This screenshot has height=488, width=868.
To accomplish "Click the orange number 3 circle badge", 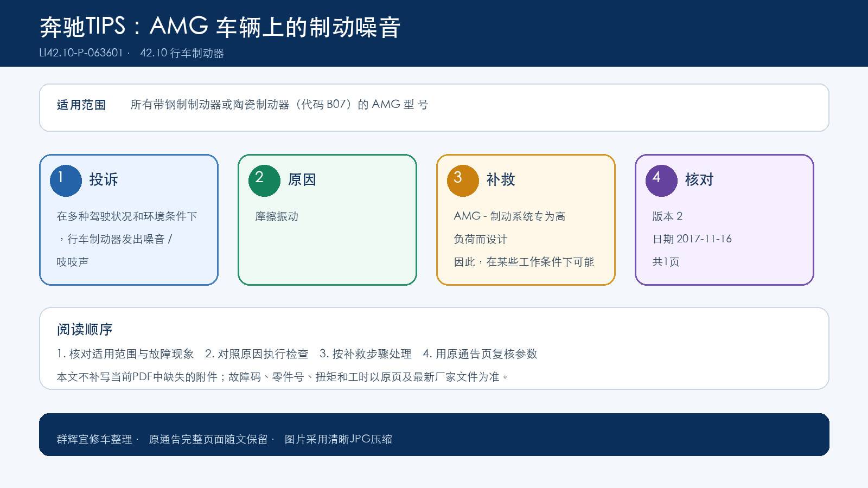I will tap(463, 181).
